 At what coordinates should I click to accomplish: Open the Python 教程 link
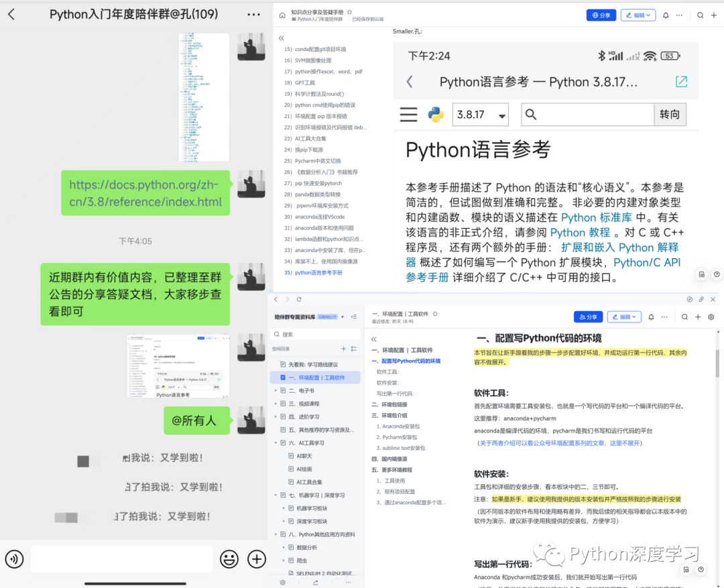[580, 233]
